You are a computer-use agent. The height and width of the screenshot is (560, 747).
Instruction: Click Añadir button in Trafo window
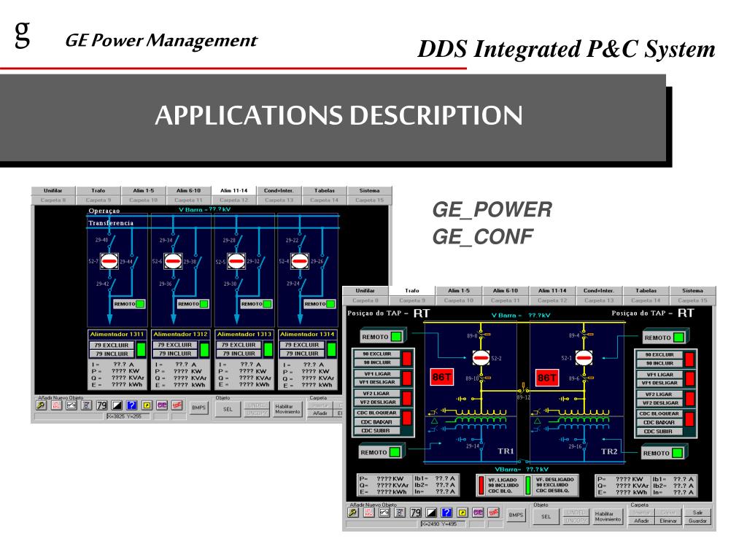click(x=641, y=521)
